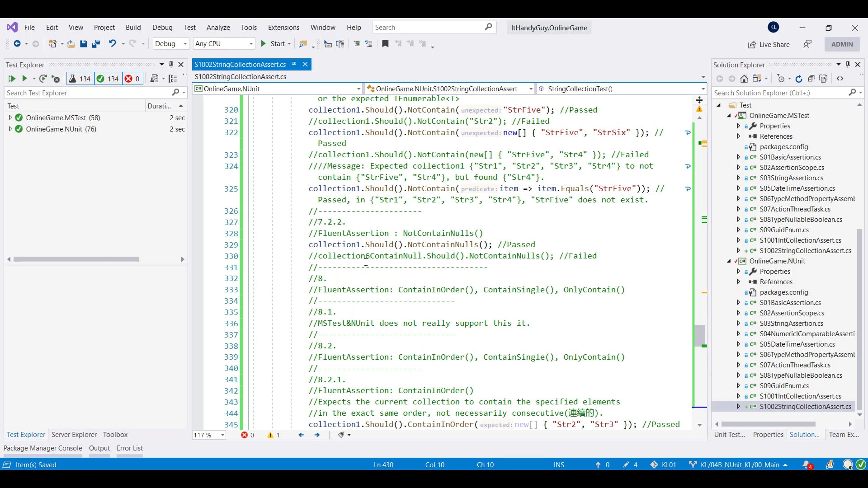This screenshot has width=868, height=488.
Task: Click the Repeat Last Run test icon
Action: pos(43,79)
